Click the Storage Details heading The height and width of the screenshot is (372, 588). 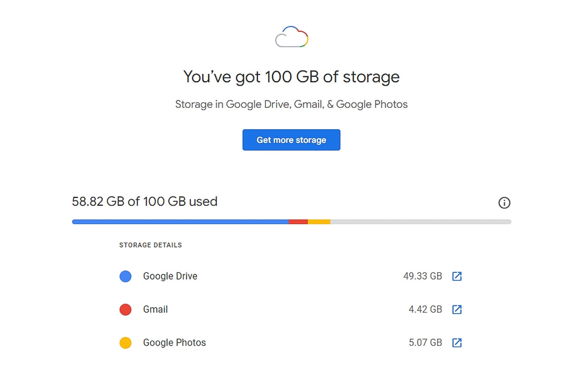(151, 245)
